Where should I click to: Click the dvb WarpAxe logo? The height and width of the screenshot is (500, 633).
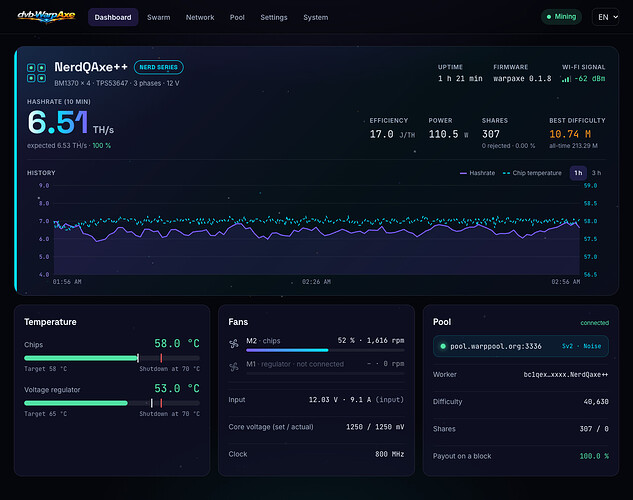[46, 17]
